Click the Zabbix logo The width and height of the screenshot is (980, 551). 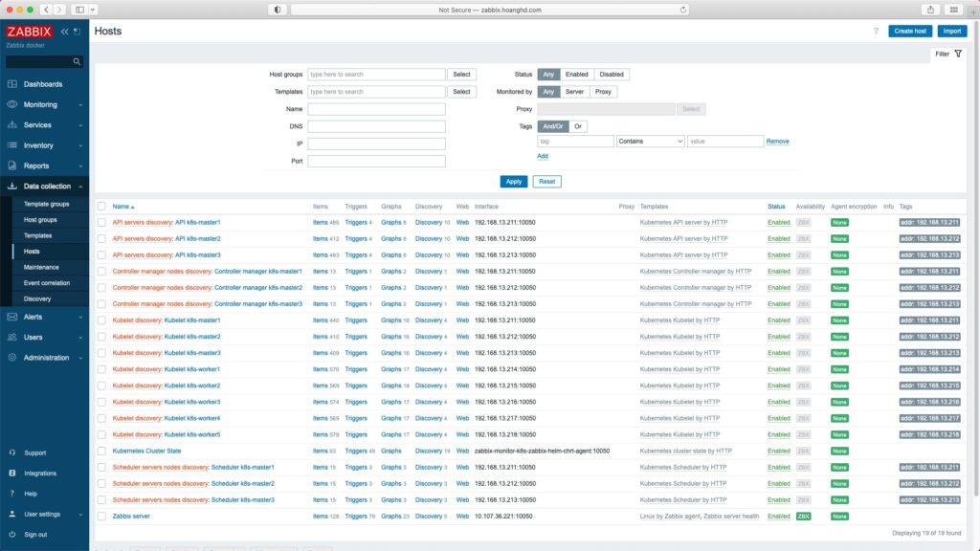pos(29,32)
